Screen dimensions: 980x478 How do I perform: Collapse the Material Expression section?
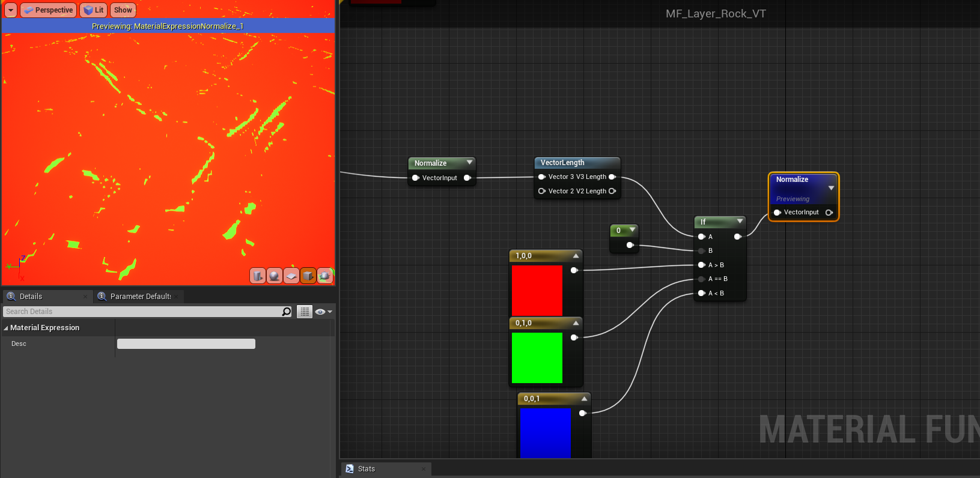coord(6,328)
